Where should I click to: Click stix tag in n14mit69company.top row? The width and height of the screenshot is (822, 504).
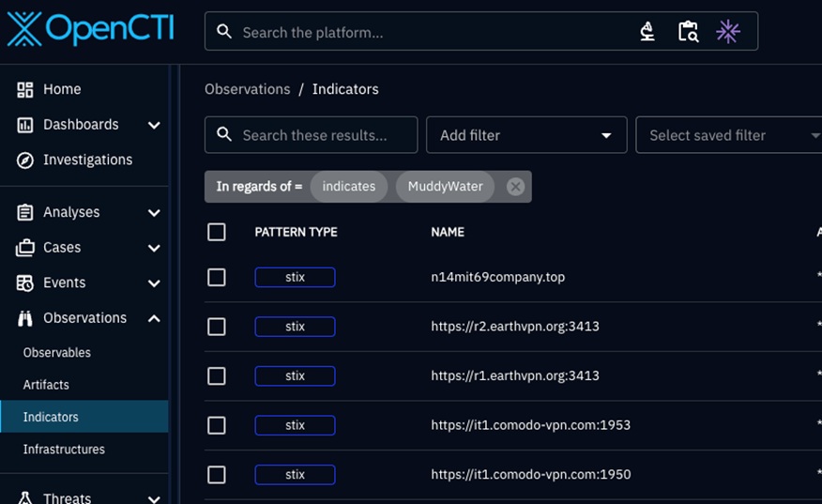(295, 277)
